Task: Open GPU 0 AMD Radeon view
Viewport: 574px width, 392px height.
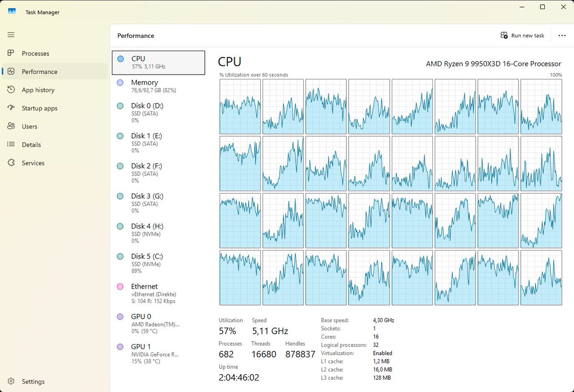Action: 158,324
